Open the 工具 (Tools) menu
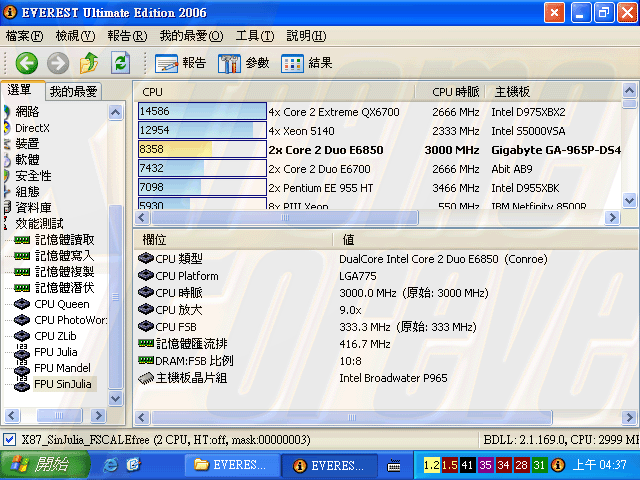Viewport: 640px width, 480px height. tap(254, 36)
